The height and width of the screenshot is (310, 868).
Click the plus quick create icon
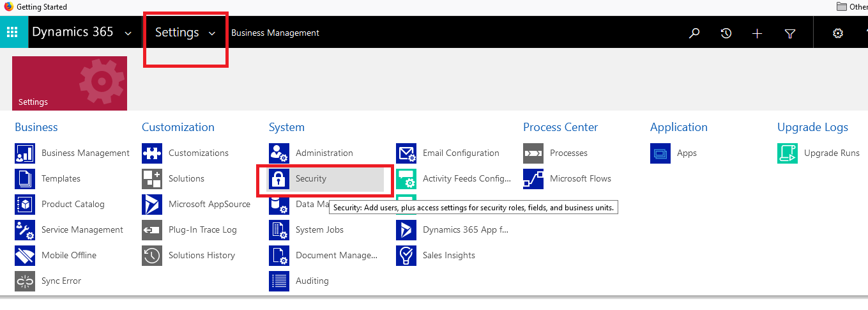758,33
